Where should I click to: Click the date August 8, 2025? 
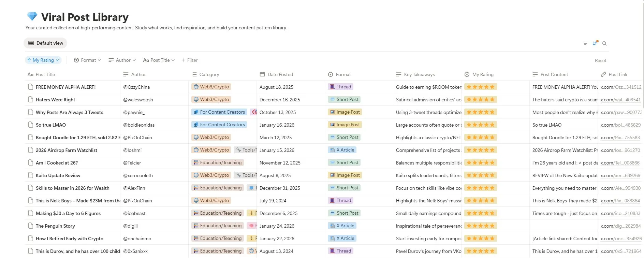click(275, 175)
